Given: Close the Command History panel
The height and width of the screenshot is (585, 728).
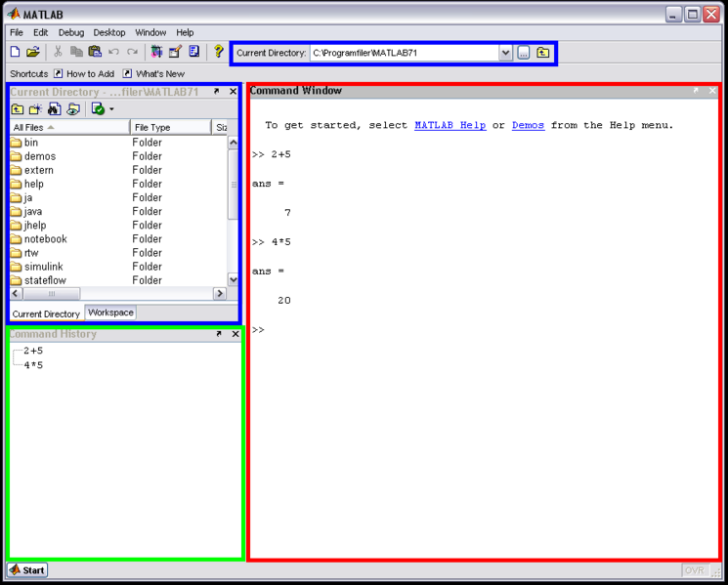Looking at the screenshot, I should tap(236, 334).
